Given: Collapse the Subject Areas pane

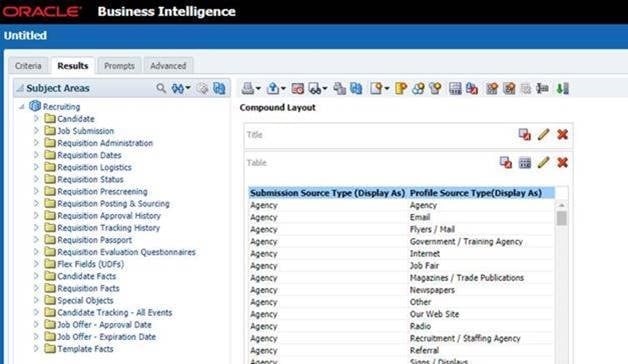Looking at the screenshot, I should coord(19,88).
